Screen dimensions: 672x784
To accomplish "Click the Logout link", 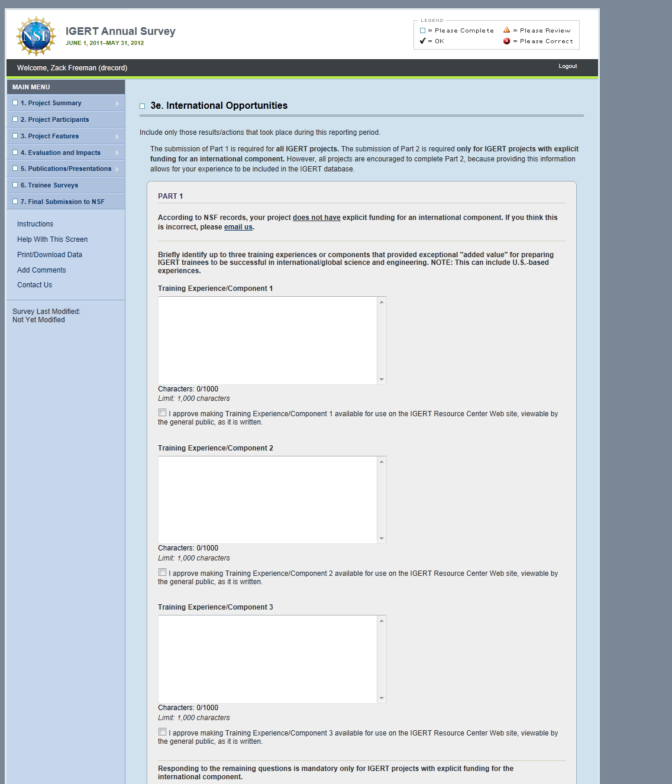I will point(567,66).
